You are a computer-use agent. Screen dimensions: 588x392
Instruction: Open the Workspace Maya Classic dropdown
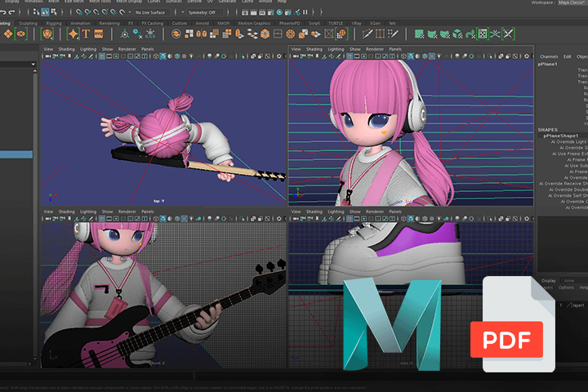coord(572,2)
